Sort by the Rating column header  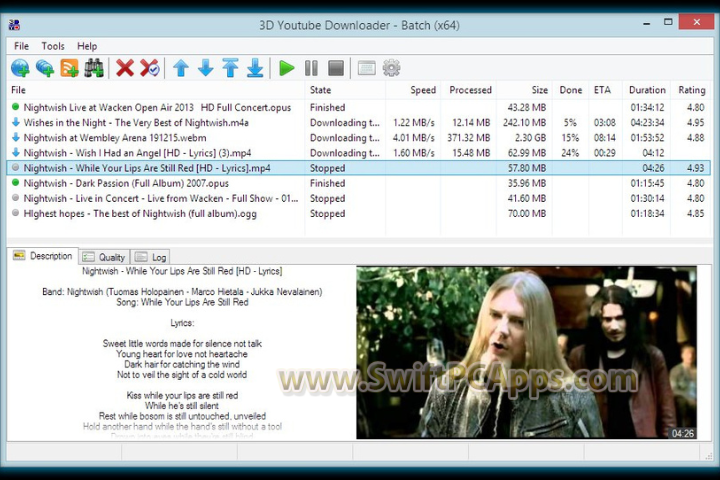pos(692,90)
